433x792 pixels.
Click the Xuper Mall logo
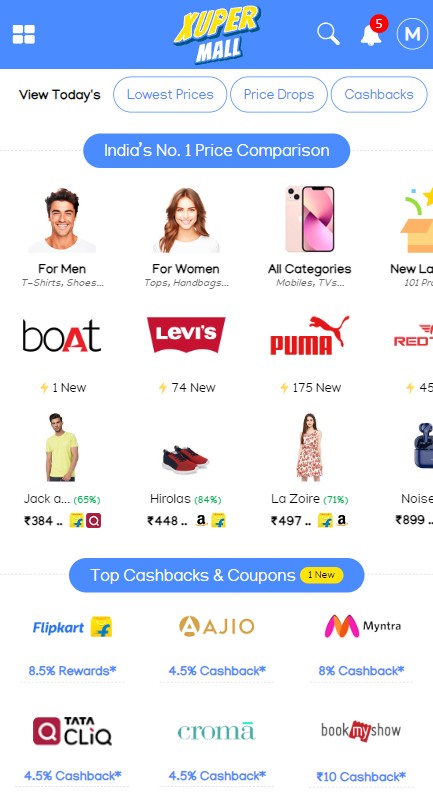(x=217, y=34)
